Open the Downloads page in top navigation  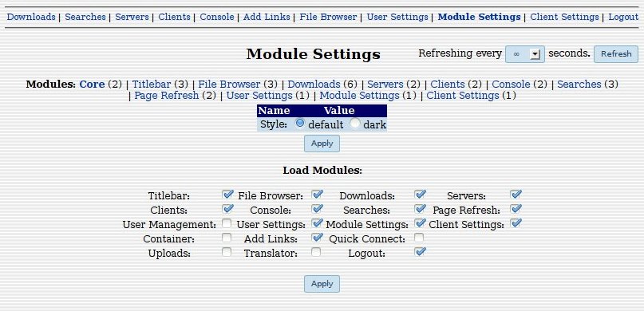tap(31, 17)
